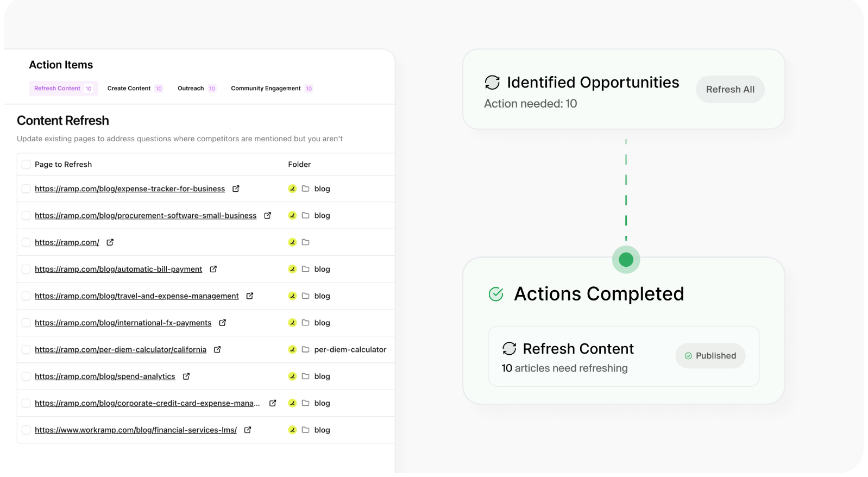The height and width of the screenshot is (477, 868).
Task: Click folder icon in travel-and-expense-management row
Action: coord(305,296)
